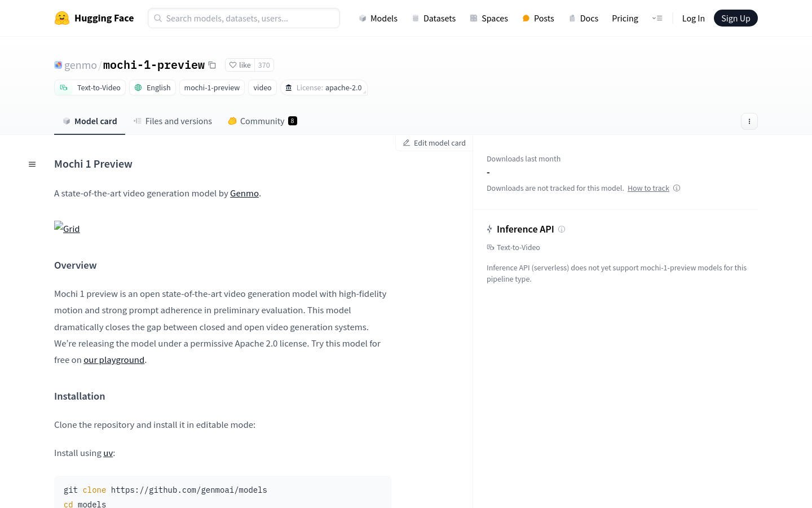Open the License apache-2.0 tag
812x508 pixels.
(x=324, y=87)
